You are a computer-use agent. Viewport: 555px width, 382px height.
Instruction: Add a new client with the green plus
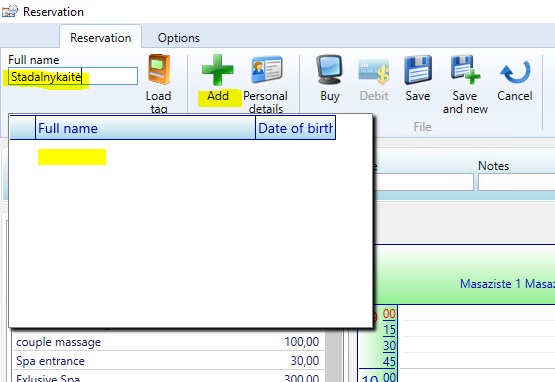click(217, 70)
